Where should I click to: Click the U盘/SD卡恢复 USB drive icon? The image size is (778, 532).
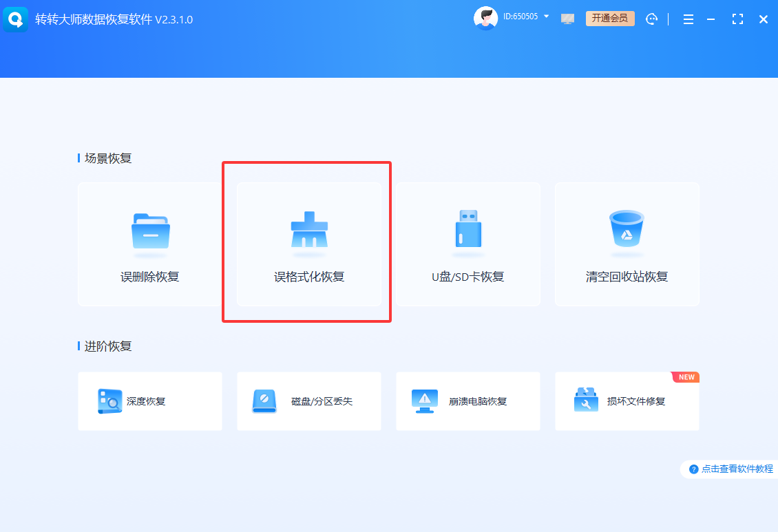(x=468, y=228)
